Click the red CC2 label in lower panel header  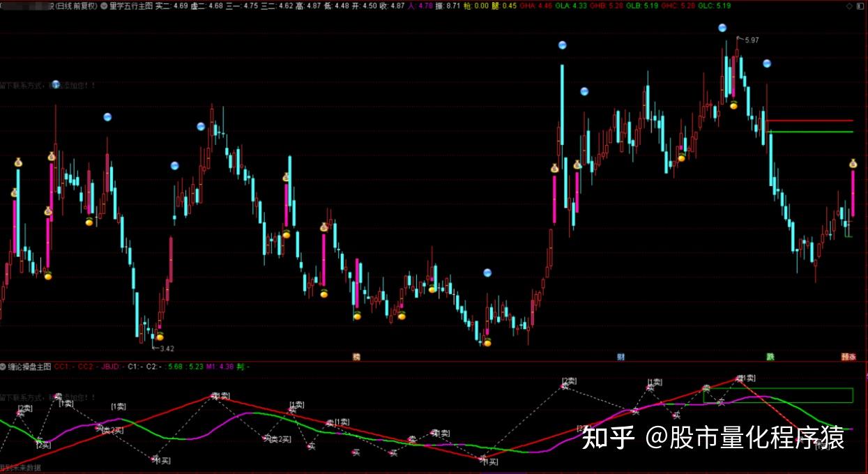coord(86,367)
